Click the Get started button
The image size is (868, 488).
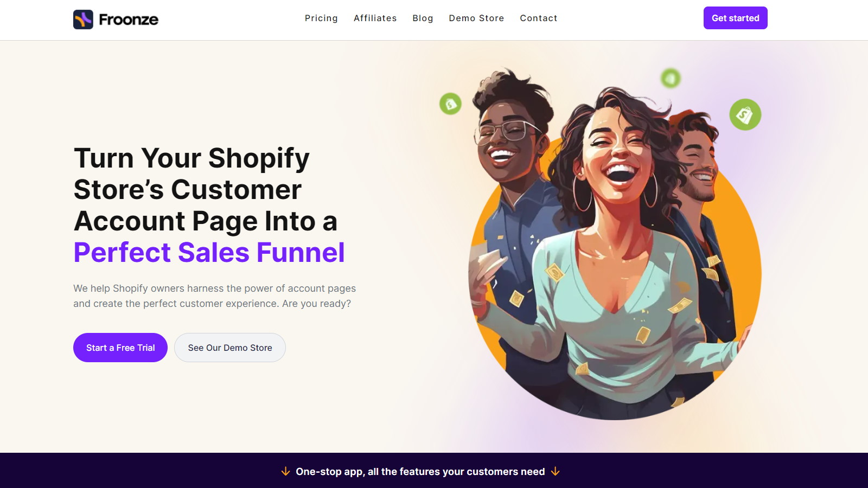click(735, 18)
